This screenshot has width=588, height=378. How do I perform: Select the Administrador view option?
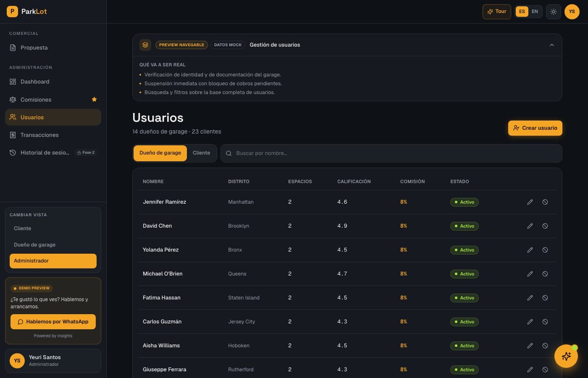pos(53,261)
